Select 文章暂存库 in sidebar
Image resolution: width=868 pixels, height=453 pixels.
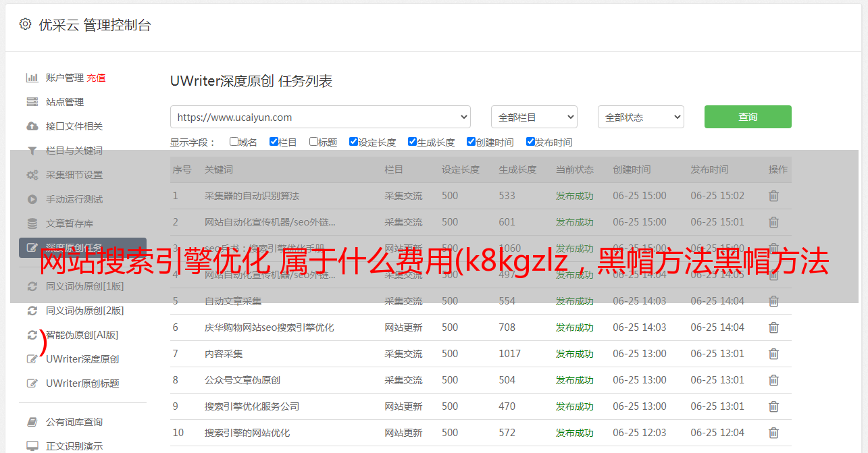70,223
